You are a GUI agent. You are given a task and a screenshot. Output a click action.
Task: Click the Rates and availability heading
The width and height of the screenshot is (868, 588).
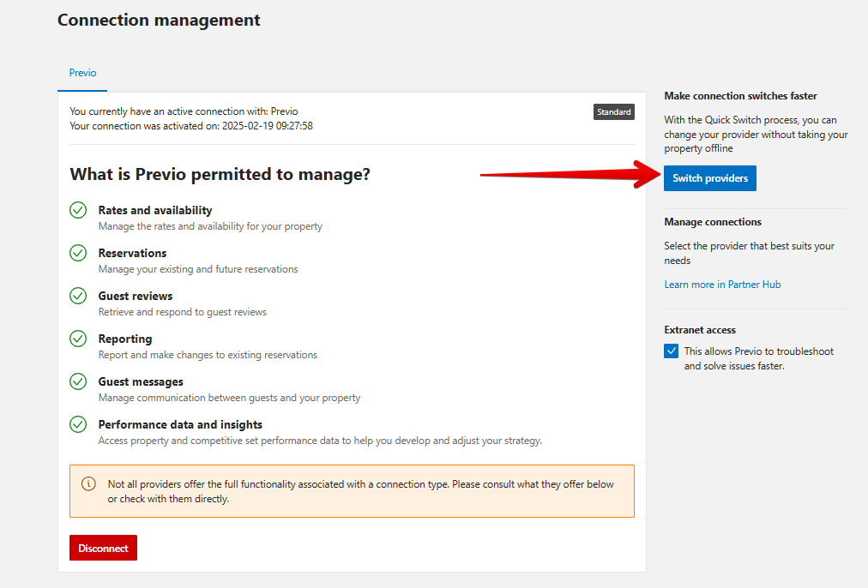pos(155,210)
